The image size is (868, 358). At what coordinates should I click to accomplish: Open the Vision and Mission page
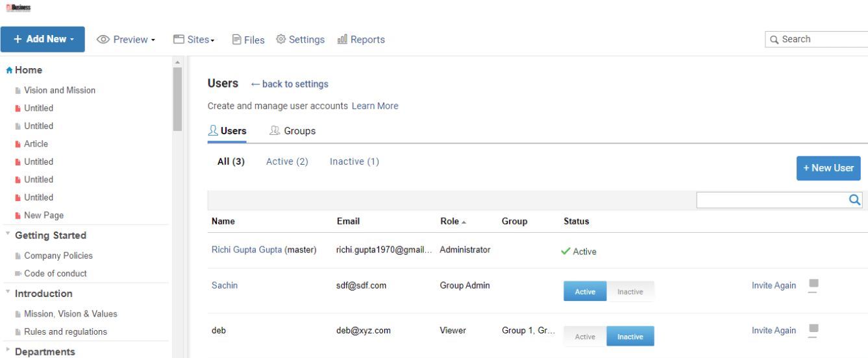click(x=60, y=90)
